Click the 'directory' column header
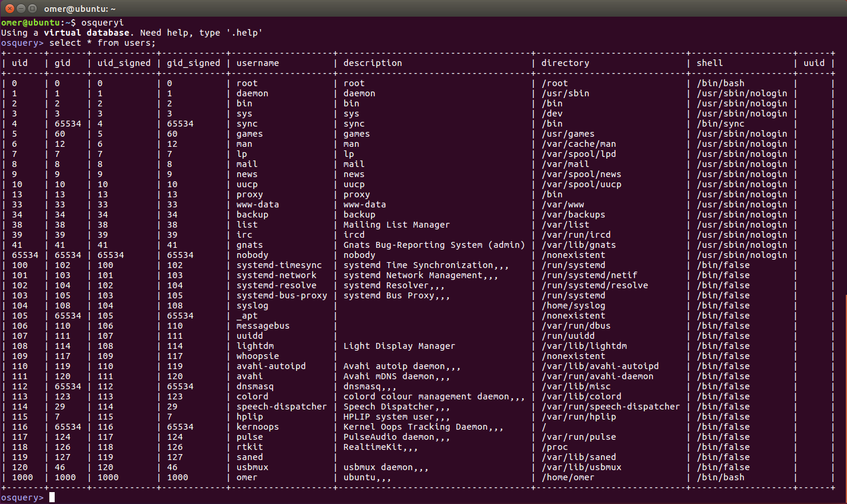The width and height of the screenshot is (847, 504). [565, 63]
